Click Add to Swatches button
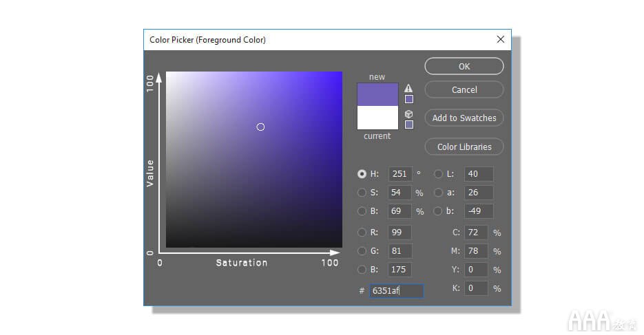The width and height of the screenshot is (644, 335). tap(464, 118)
